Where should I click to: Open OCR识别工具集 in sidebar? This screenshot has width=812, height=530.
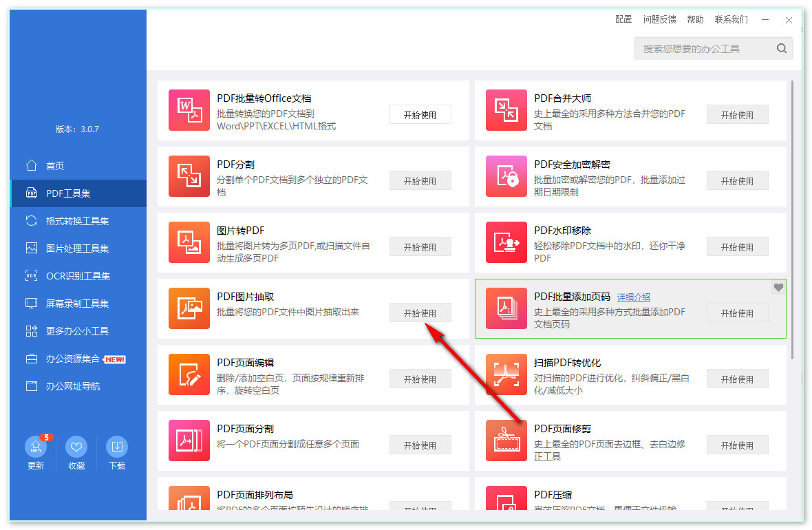click(78, 275)
